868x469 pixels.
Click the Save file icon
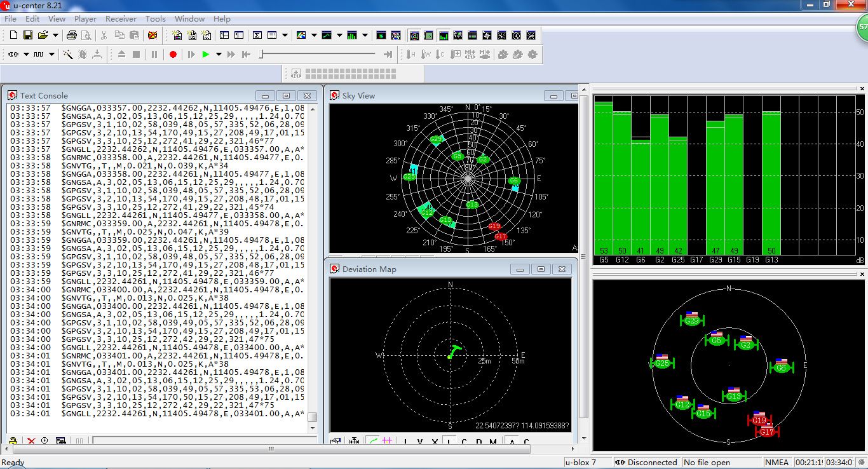click(28, 36)
